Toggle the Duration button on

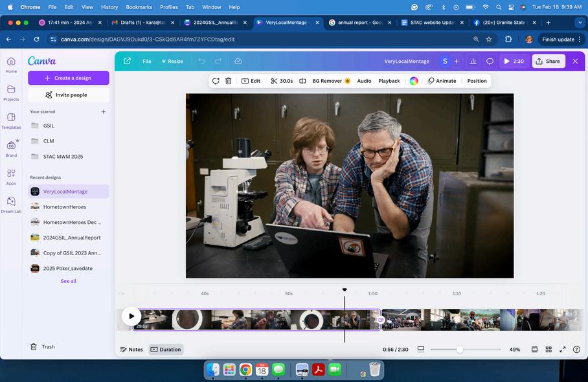tap(166, 350)
